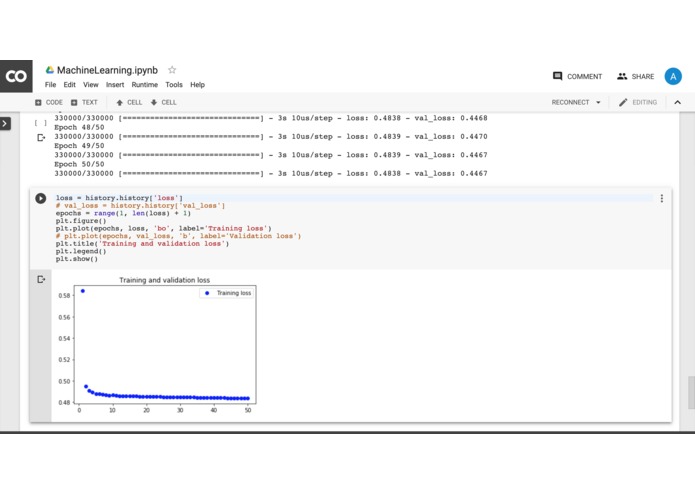Click the val_loss: 0.4470 output value

click(451, 136)
